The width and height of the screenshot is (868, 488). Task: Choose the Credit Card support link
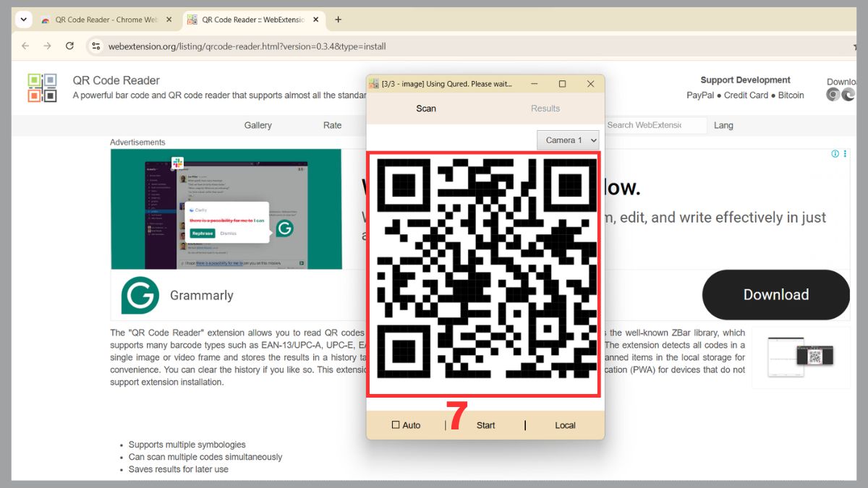tap(746, 95)
